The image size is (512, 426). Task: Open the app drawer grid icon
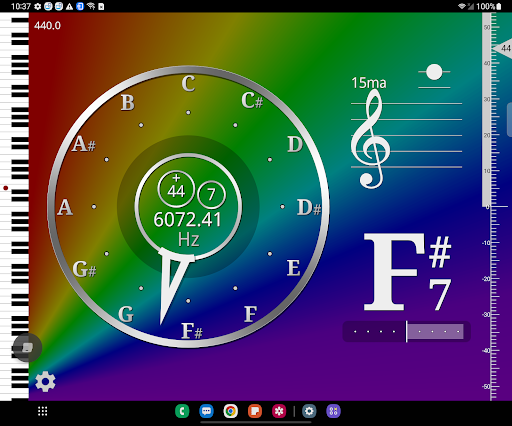tap(43, 411)
